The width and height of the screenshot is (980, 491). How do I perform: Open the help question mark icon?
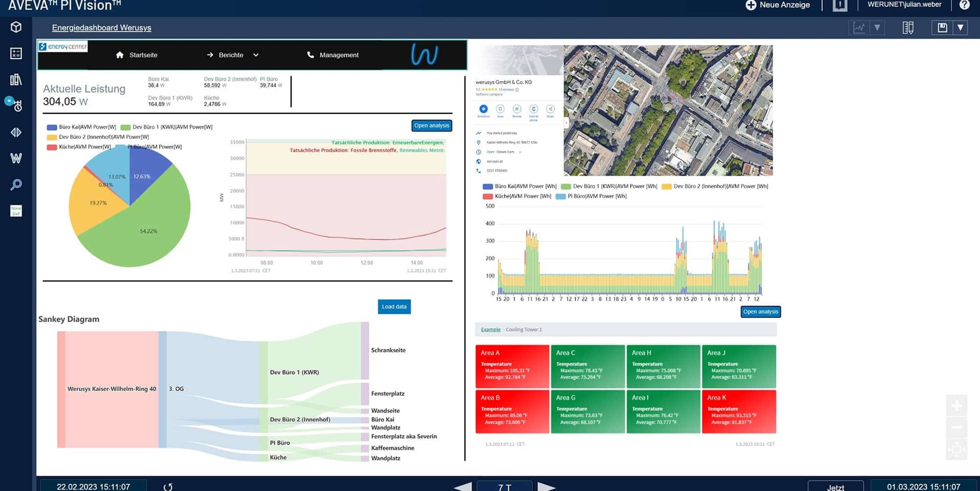[x=964, y=5]
